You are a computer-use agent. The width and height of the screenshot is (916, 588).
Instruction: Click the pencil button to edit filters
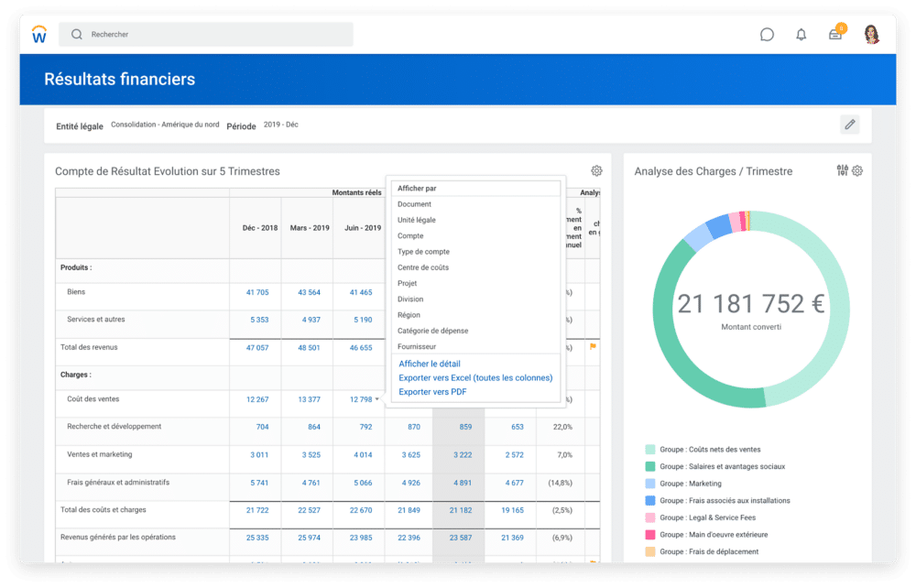click(x=850, y=124)
